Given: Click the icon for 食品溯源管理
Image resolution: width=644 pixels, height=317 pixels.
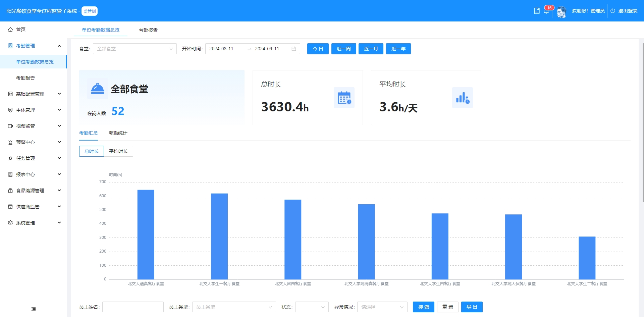Looking at the screenshot, I should coord(10,191).
